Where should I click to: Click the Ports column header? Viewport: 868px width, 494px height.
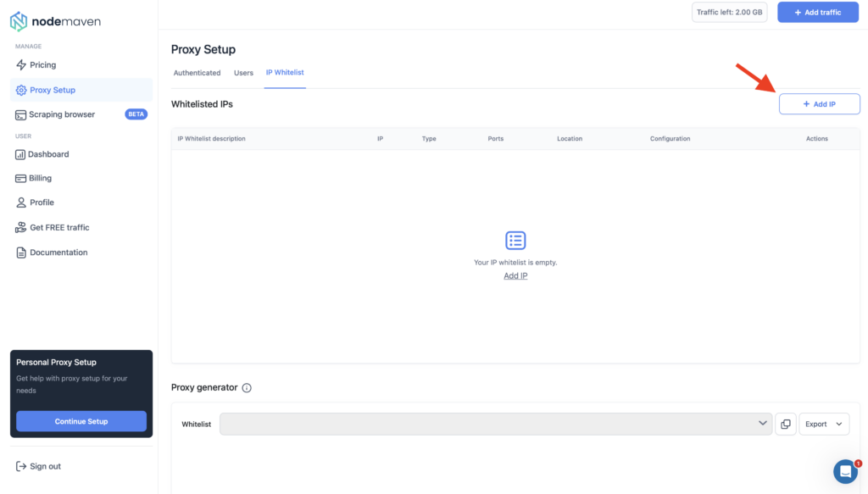point(495,139)
